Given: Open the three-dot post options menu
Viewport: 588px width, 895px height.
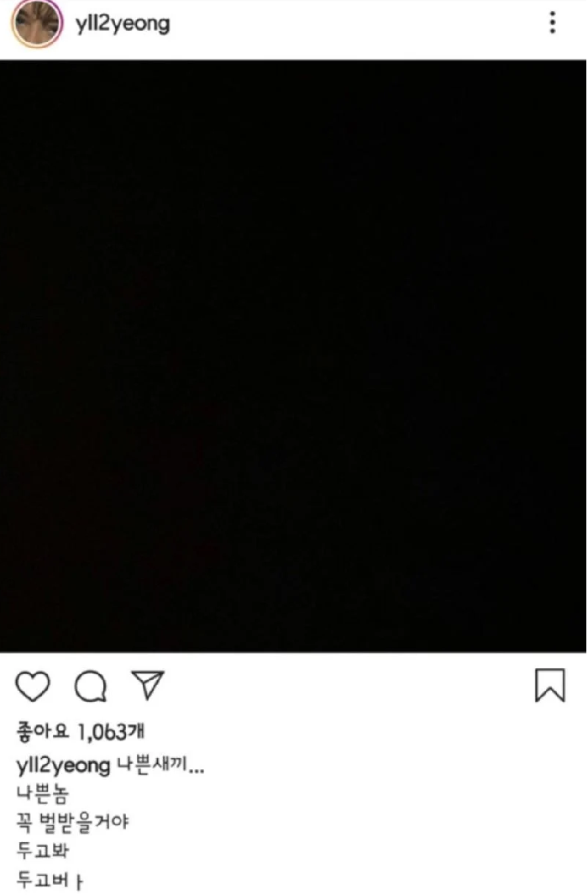Looking at the screenshot, I should 552,23.
